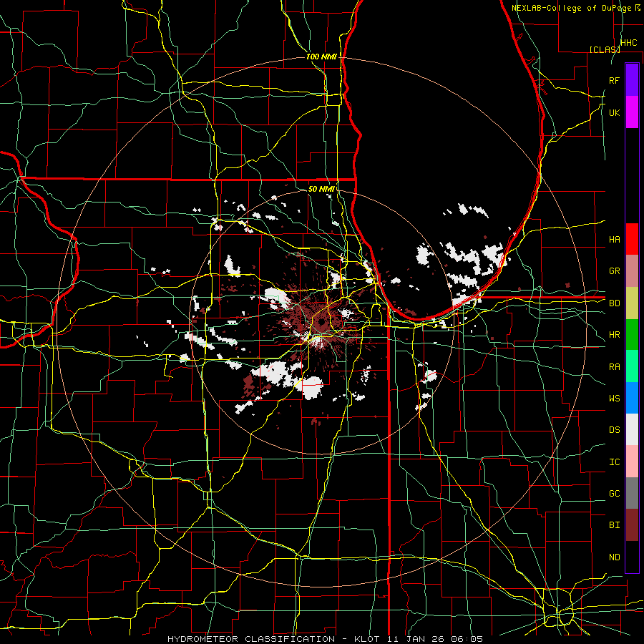Click the 100 NMI range ring label

click(321, 57)
